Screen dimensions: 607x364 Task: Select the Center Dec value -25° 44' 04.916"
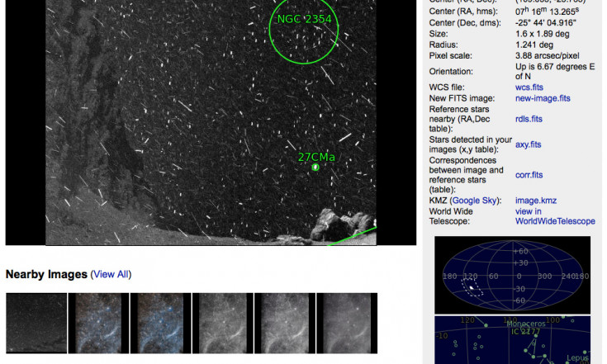coord(545,23)
